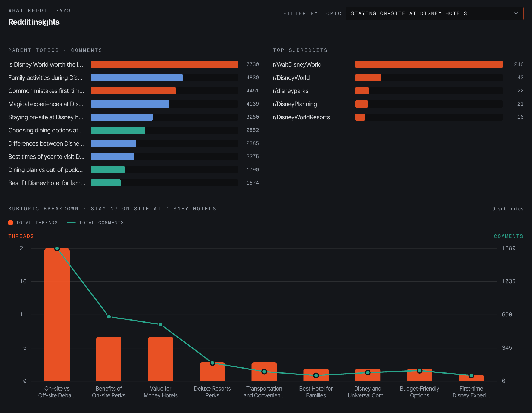Image resolution: width=532 pixels, height=413 pixels.
Task: Click the green COMMENTS axis title
Action: pyautogui.click(x=509, y=236)
